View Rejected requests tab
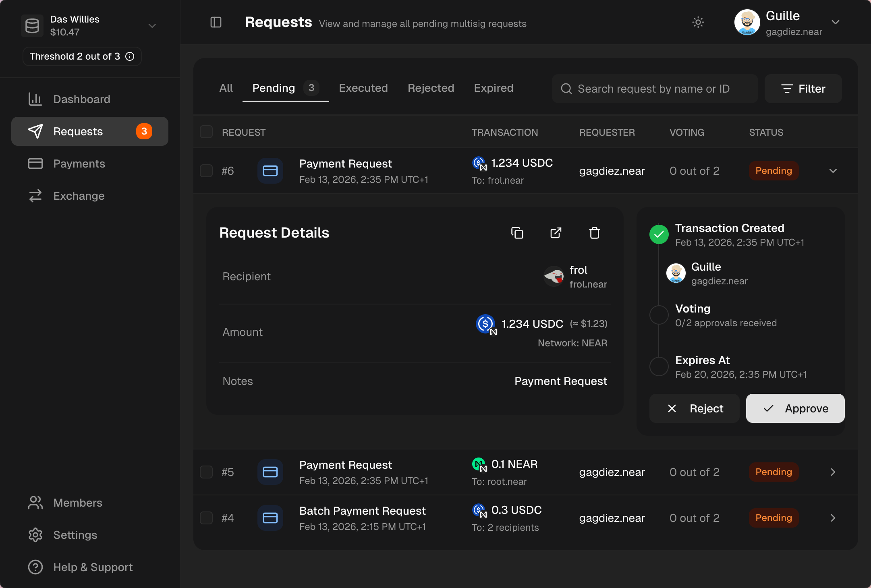 click(x=431, y=88)
